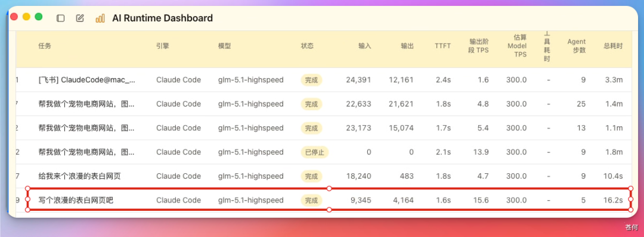The image size is (644, 237).
Task: Click the TPS value 15.6
Action: pos(481,201)
